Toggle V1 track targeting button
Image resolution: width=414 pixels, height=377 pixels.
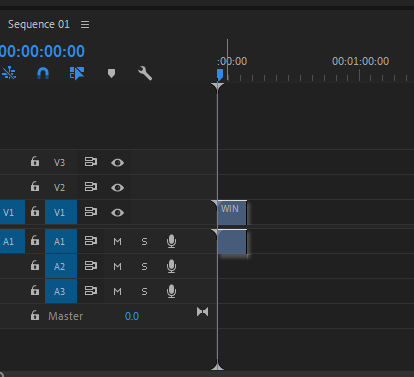tap(61, 212)
